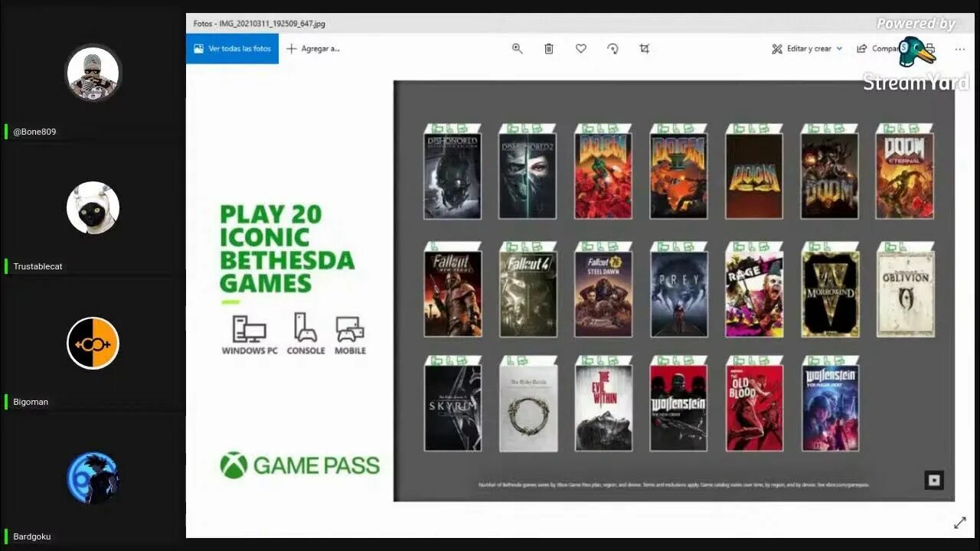Zoom the photo with the magnifier icon
Image resolution: width=980 pixels, height=551 pixels.
point(518,48)
